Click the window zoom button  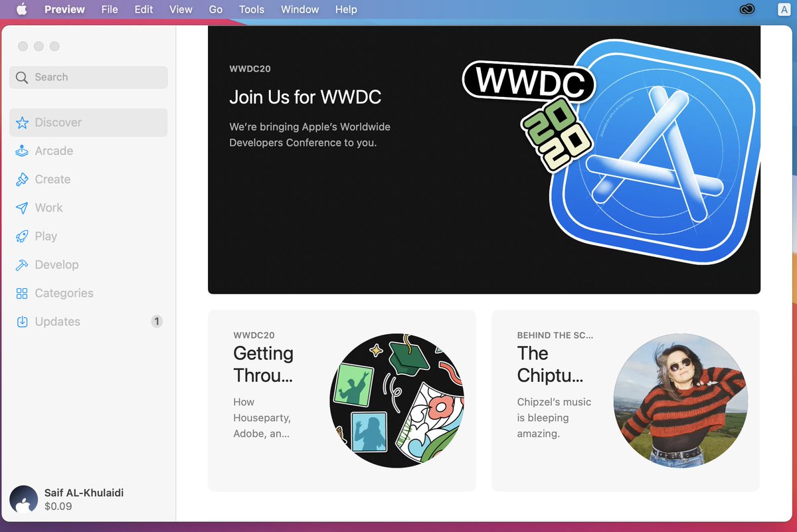tap(54, 46)
